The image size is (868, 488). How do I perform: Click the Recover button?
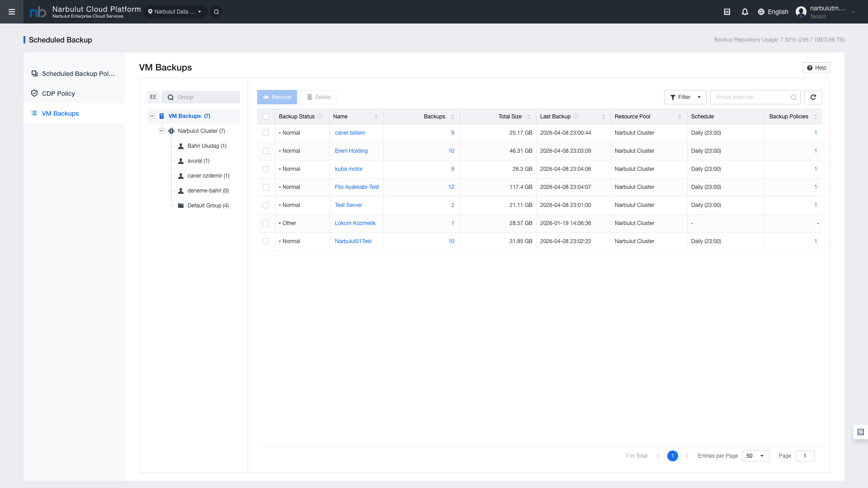point(277,97)
